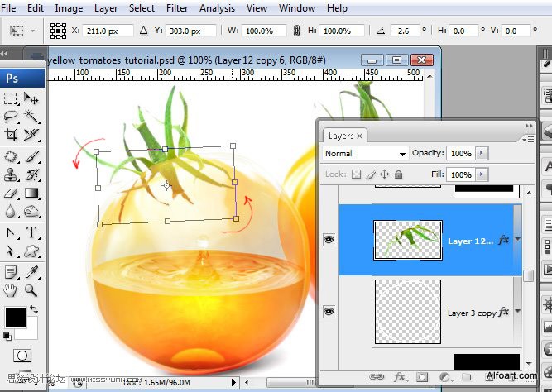Select the Type tool

31,232
